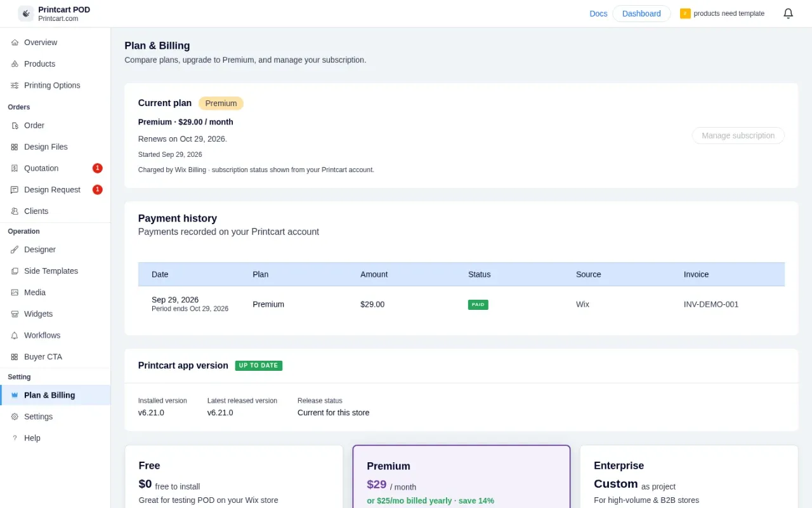Viewport: 812px width, 508px height.
Task: Select Buyer CTA in the sidebar
Action: coord(55,357)
